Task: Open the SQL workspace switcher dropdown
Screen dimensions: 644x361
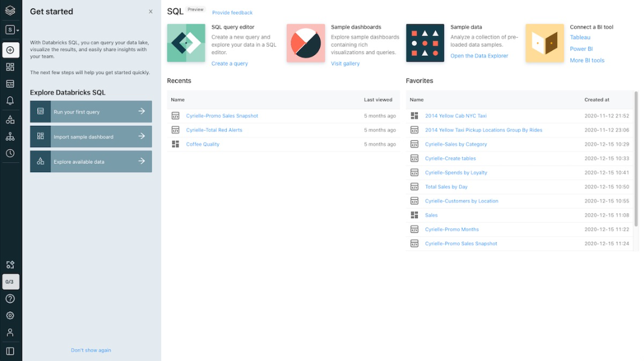Action: coord(12,30)
